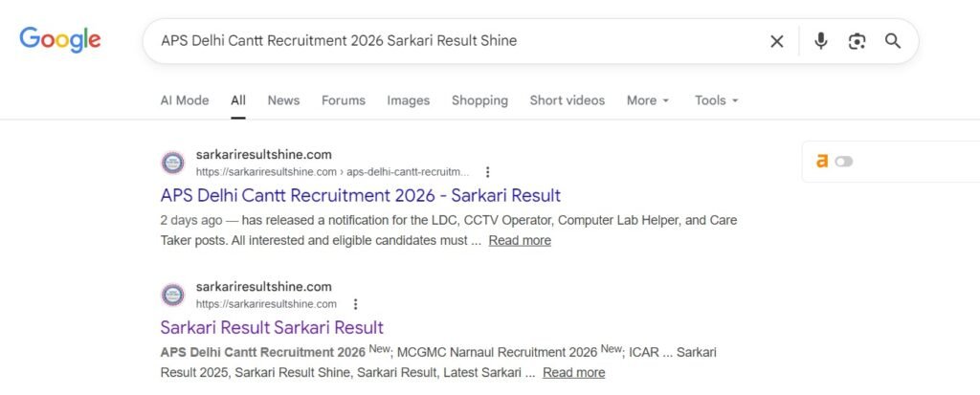This screenshot has width=980, height=395.
Task: Switch to the Images tab
Action: 409,100
